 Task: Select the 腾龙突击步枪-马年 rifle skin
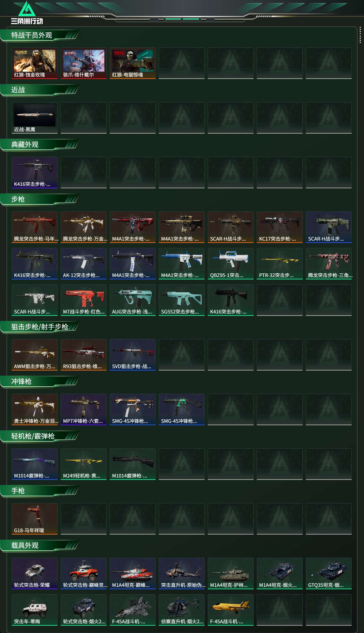point(34,227)
